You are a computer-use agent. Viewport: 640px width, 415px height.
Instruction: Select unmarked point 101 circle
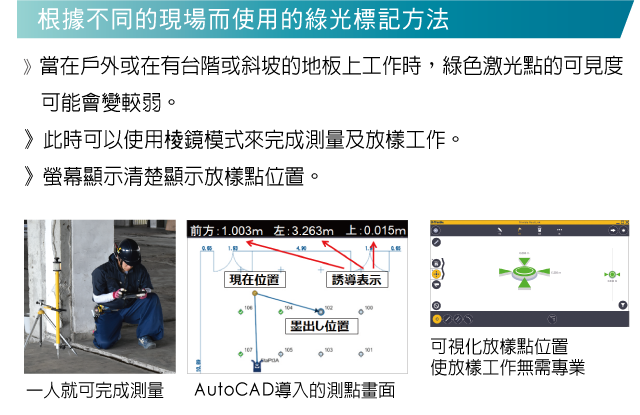click(361, 354)
